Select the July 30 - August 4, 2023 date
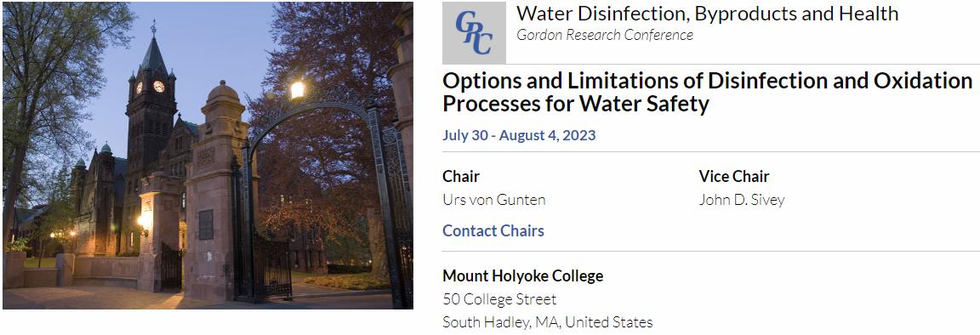This screenshot has width=980, height=335. 519,135
